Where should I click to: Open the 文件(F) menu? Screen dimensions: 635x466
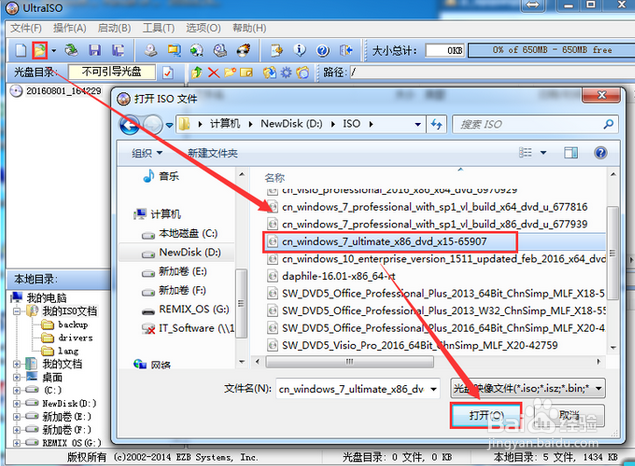click(x=26, y=28)
